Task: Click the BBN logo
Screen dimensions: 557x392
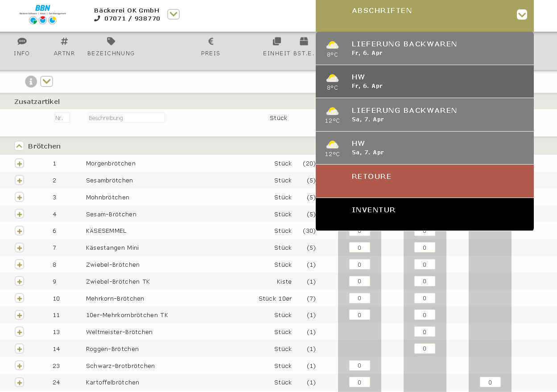Action: [x=43, y=15]
